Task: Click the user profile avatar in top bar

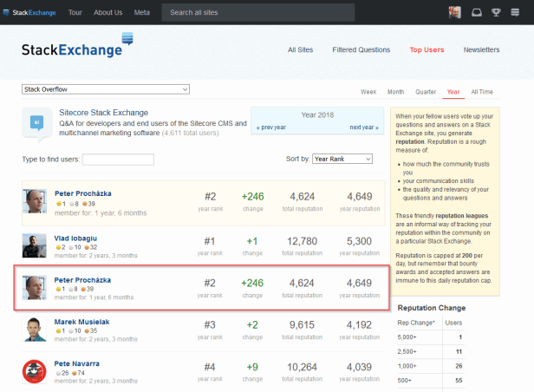Action: (455, 13)
